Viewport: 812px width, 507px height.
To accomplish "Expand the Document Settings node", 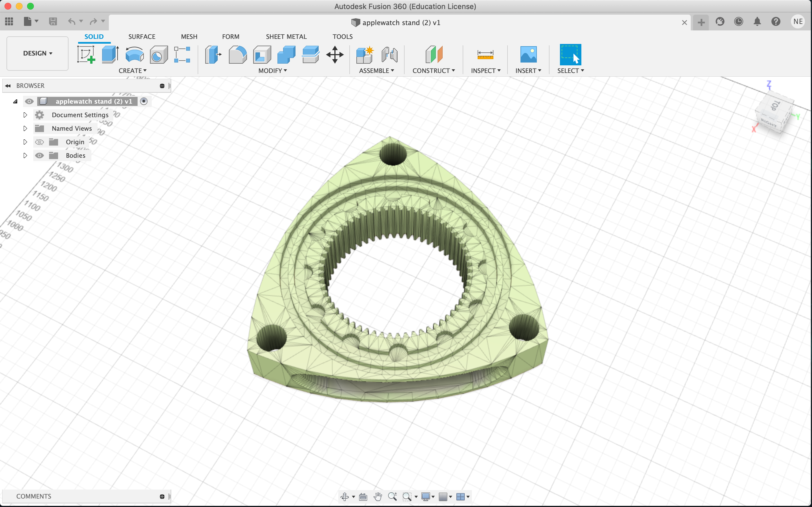I will point(25,115).
